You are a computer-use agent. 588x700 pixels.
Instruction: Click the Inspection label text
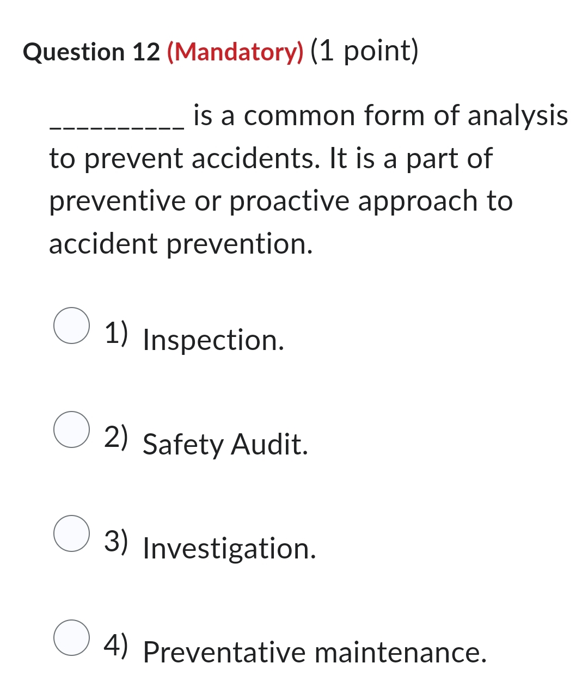(x=213, y=340)
